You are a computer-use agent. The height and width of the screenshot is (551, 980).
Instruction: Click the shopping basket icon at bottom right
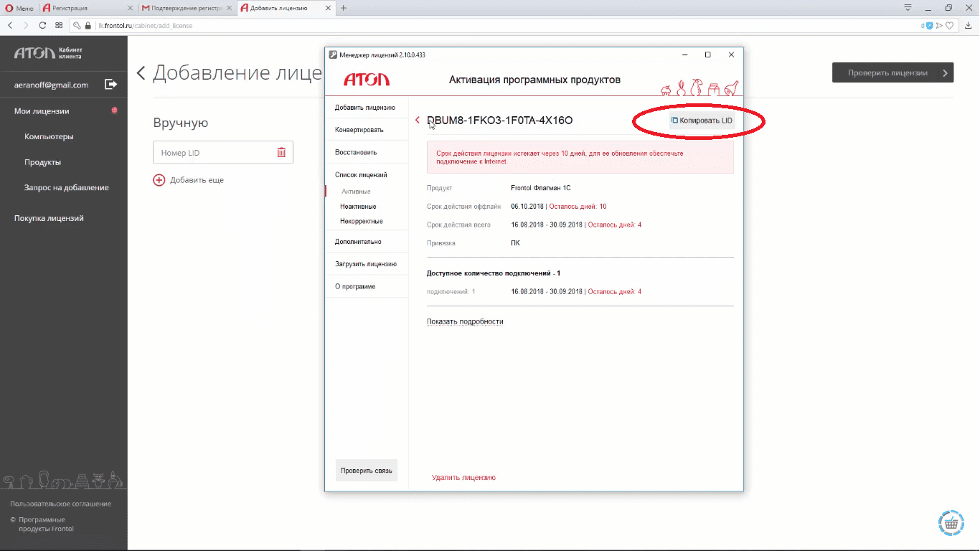(x=951, y=523)
